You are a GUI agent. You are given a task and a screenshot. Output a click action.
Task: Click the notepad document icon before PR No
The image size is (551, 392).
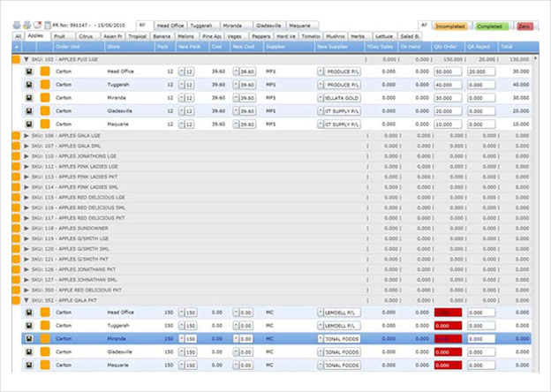coord(48,26)
